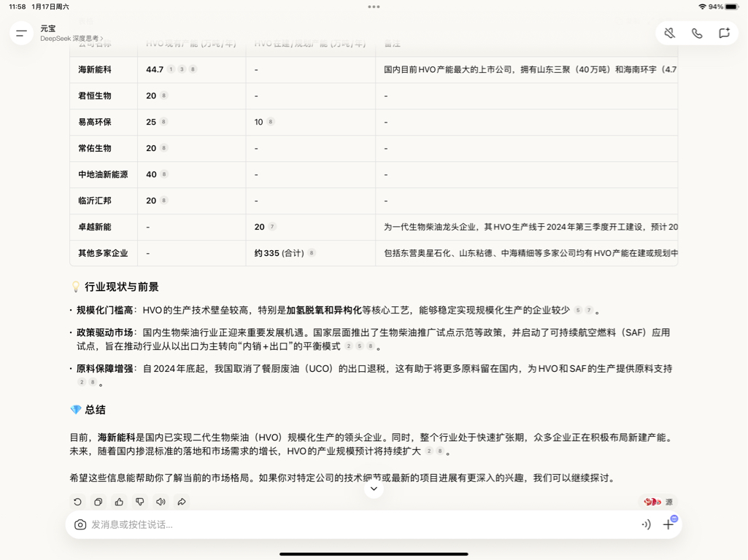Like the response with thumbs up
Image resolution: width=748 pixels, height=560 pixels.
click(x=119, y=502)
